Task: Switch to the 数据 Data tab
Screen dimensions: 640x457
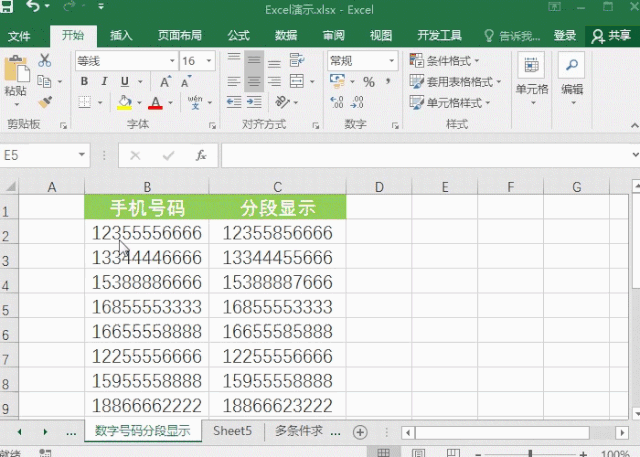Action: [286, 36]
